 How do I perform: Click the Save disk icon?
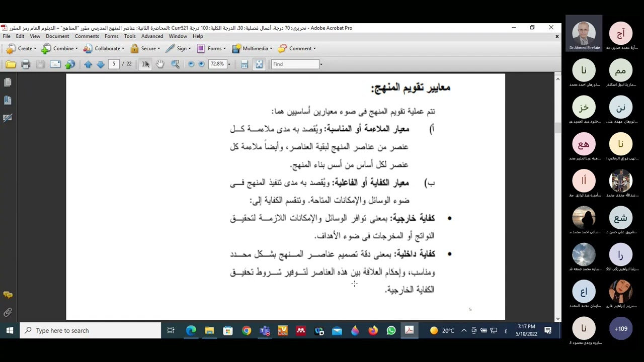pyautogui.click(x=40, y=64)
